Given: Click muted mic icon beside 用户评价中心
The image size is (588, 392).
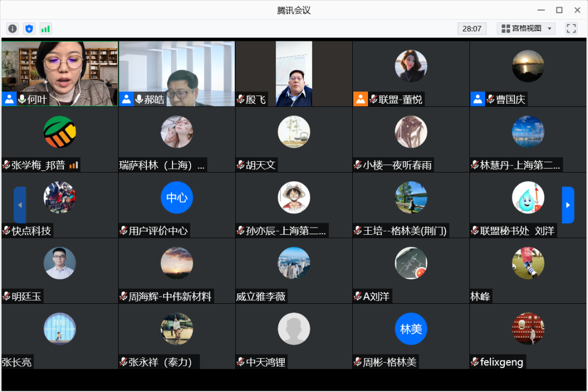Looking at the screenshot, I should (124, 231).
